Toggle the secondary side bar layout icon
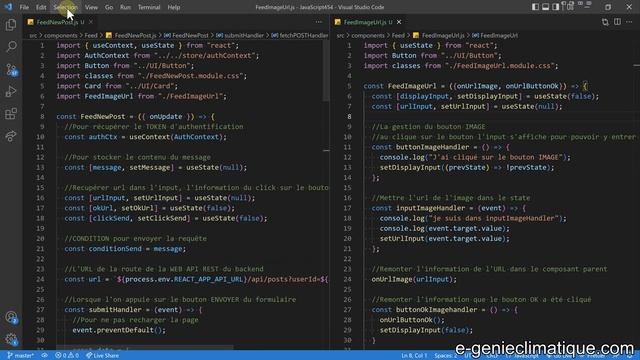The image size is (640, 360). [x=556, y=7]
